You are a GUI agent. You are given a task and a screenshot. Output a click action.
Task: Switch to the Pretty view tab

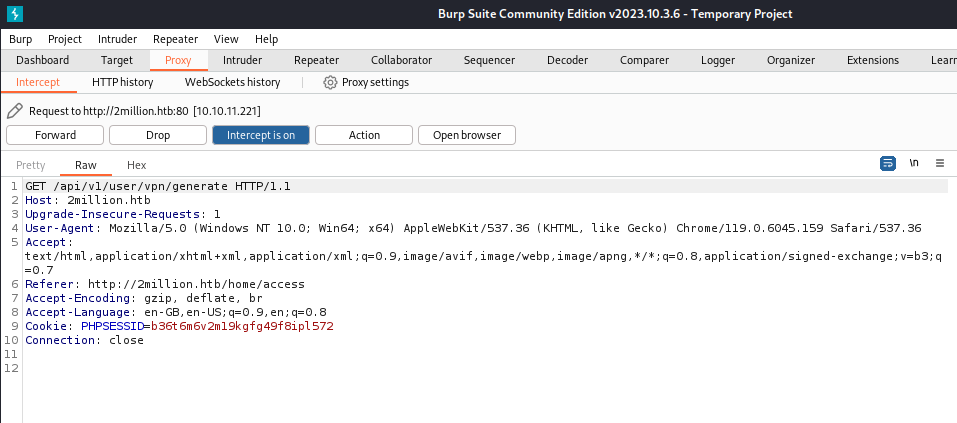[x=31, y=165]
